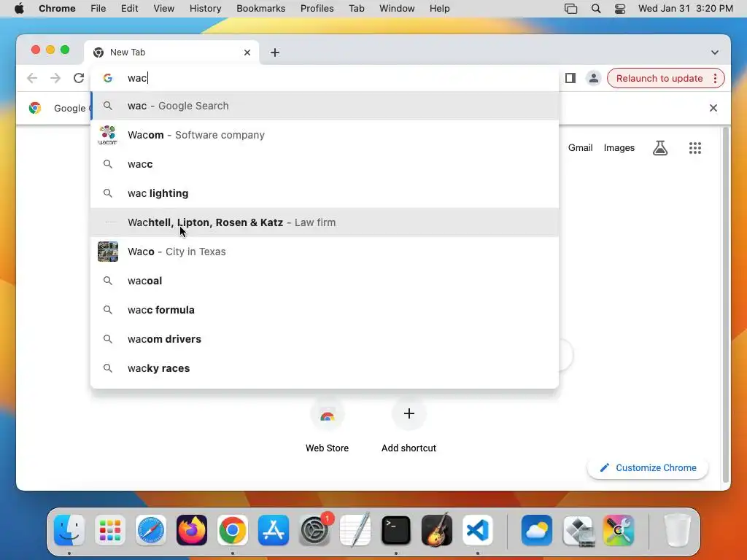The image size is (747, 560).
Task: Open the Search Labs flask icon
Action: (659, 148)
